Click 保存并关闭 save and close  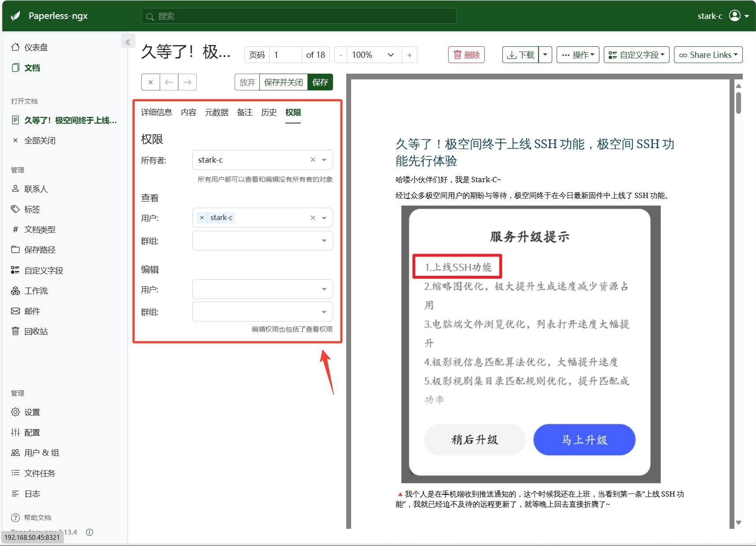284,82
